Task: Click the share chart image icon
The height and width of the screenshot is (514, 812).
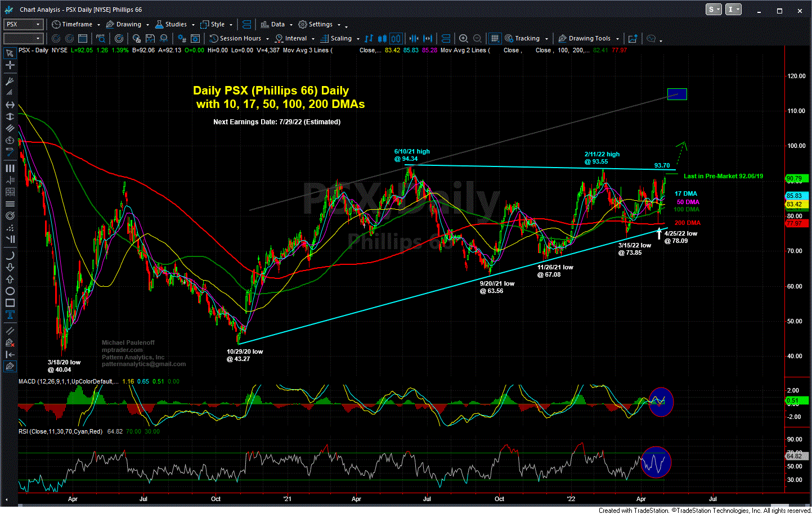Action: pyautogui.click(x=633, y=38)
